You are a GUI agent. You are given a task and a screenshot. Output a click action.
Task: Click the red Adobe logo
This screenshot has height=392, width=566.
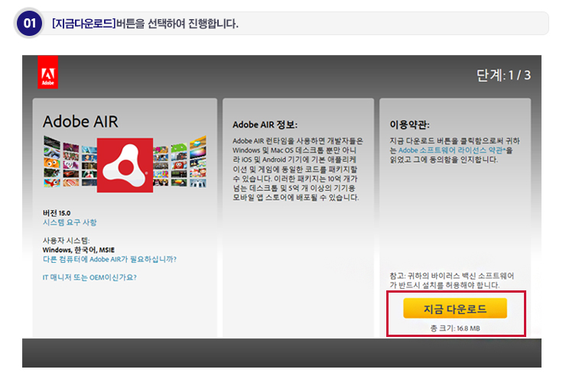47,72
